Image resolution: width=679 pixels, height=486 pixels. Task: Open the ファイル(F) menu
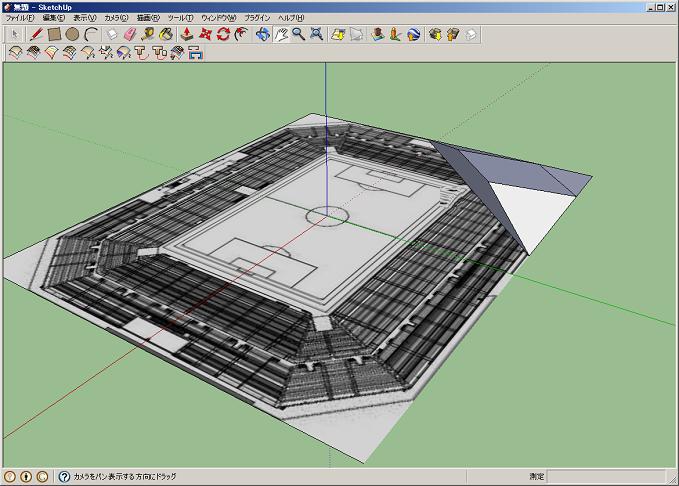tap(20, 18)
